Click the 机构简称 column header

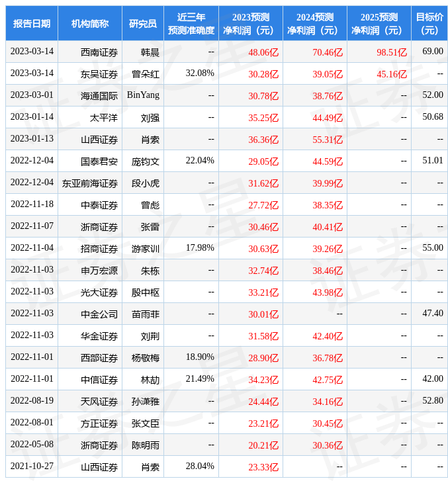point(90,24)
